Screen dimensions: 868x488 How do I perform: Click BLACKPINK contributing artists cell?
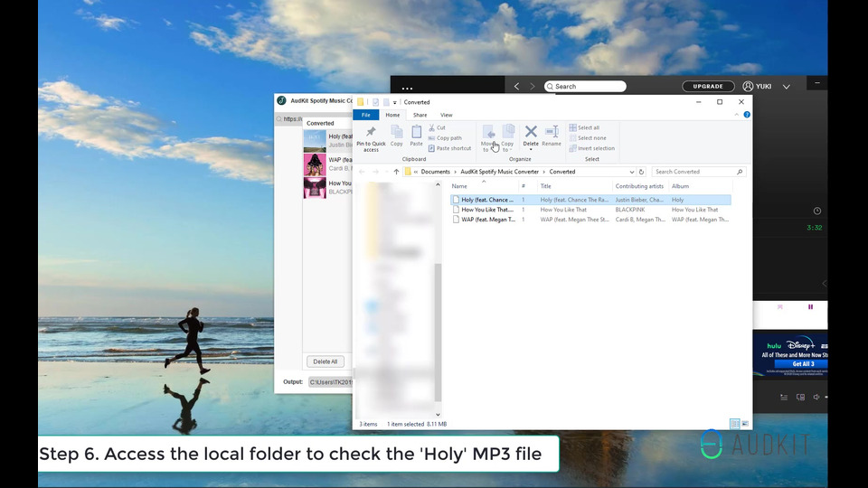pyautogui.click(x=630, y=210)
